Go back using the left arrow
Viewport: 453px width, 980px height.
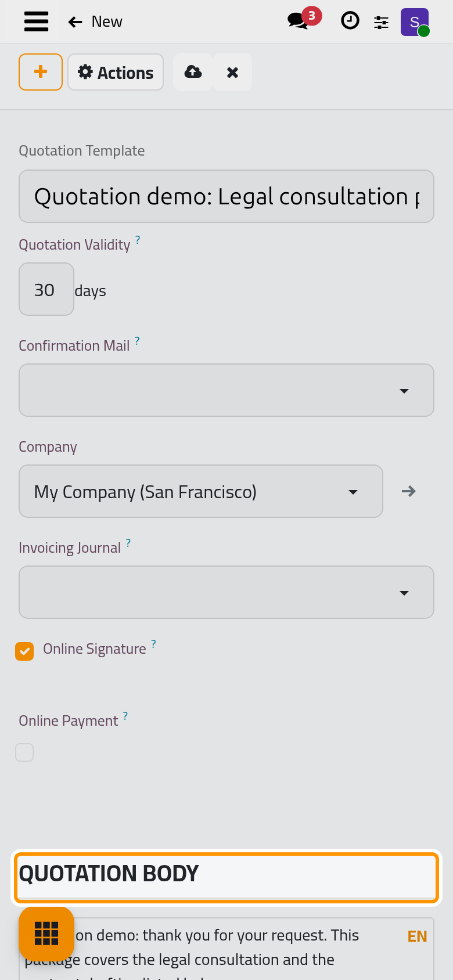[75, 22]
